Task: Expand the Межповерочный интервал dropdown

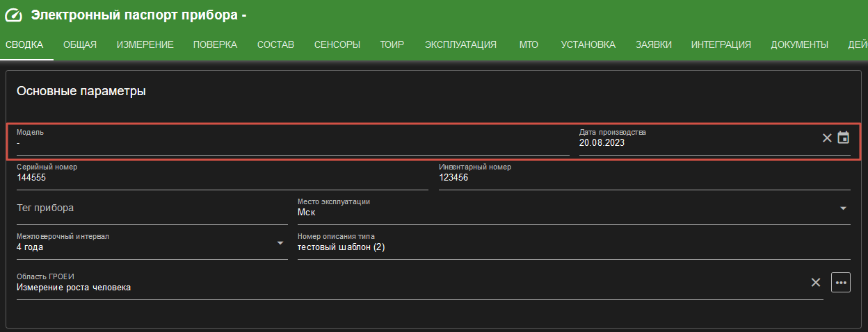Action: [280, 242]
